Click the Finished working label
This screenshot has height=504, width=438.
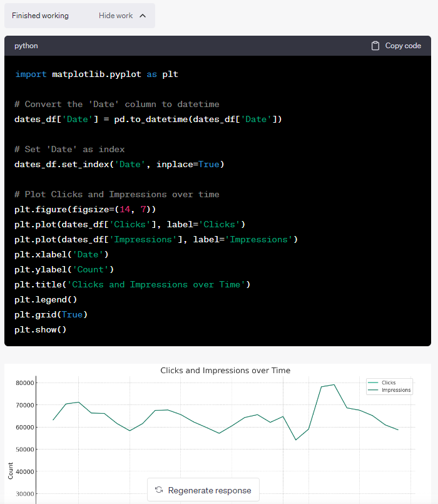point(40,16)
